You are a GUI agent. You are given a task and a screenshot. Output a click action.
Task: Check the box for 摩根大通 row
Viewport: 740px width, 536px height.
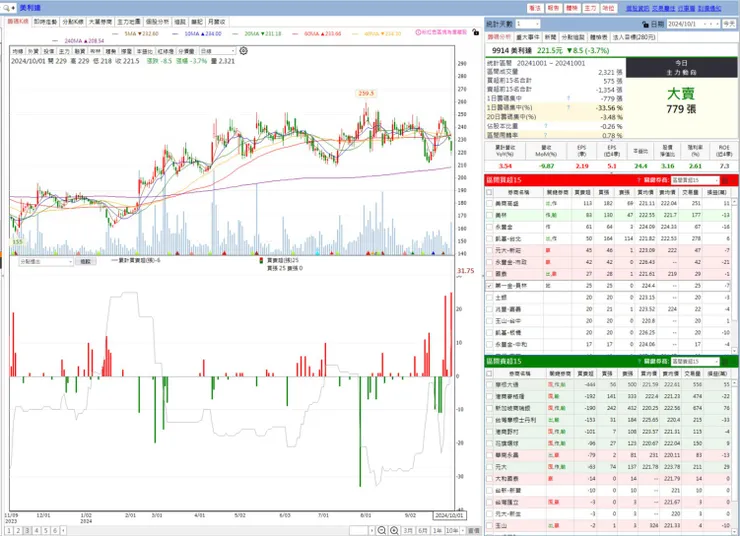(489, 385)
